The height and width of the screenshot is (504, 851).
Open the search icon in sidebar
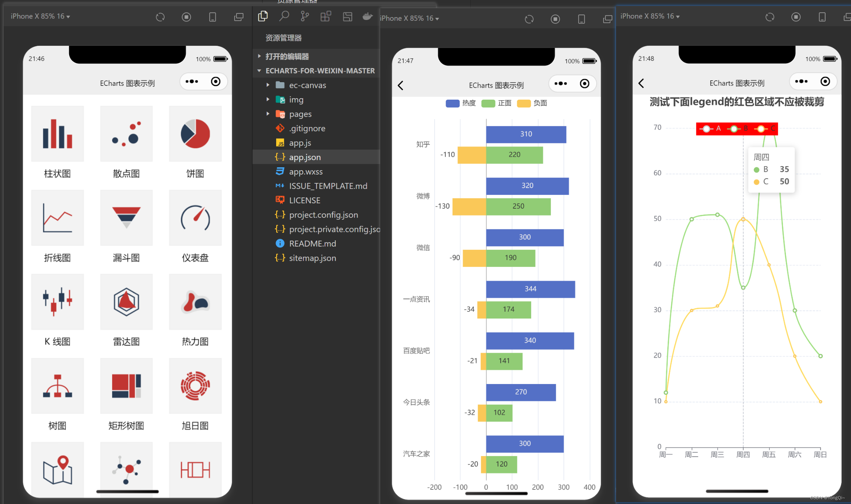point(284,16)
